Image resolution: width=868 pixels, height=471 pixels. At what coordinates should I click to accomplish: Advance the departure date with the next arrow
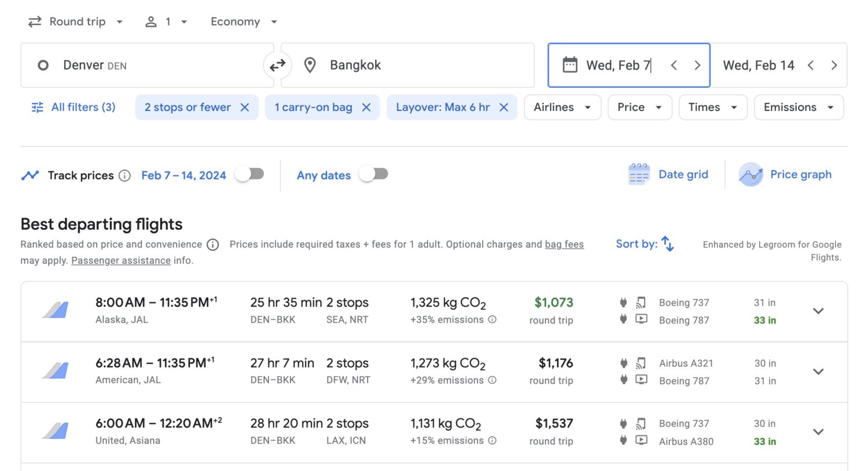tap(697, 65)
